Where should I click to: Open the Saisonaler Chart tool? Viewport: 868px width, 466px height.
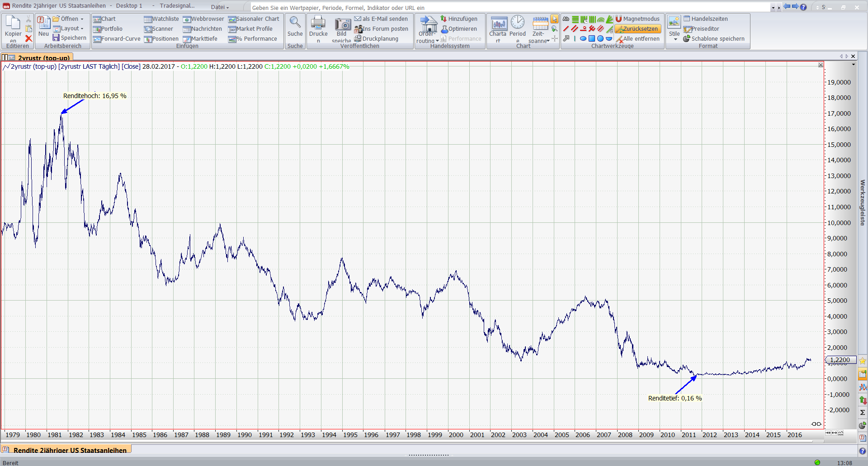(254, 19)
